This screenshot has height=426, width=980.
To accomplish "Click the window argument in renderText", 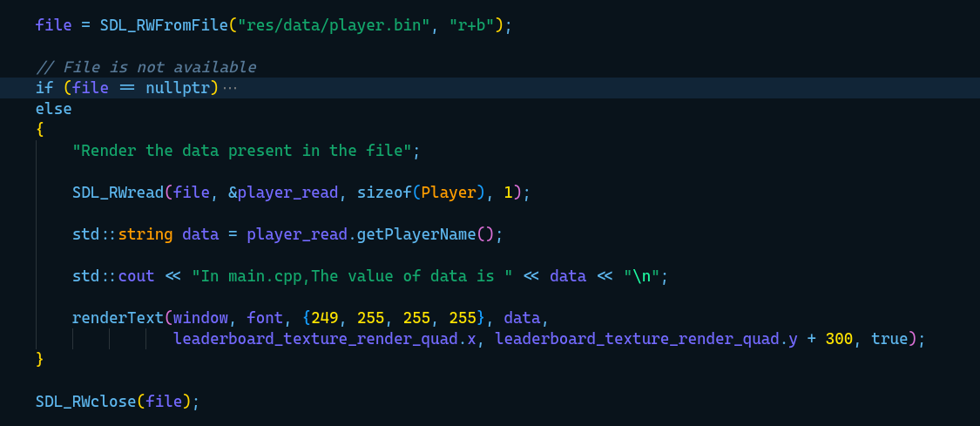I will click(x=200, y=318).
